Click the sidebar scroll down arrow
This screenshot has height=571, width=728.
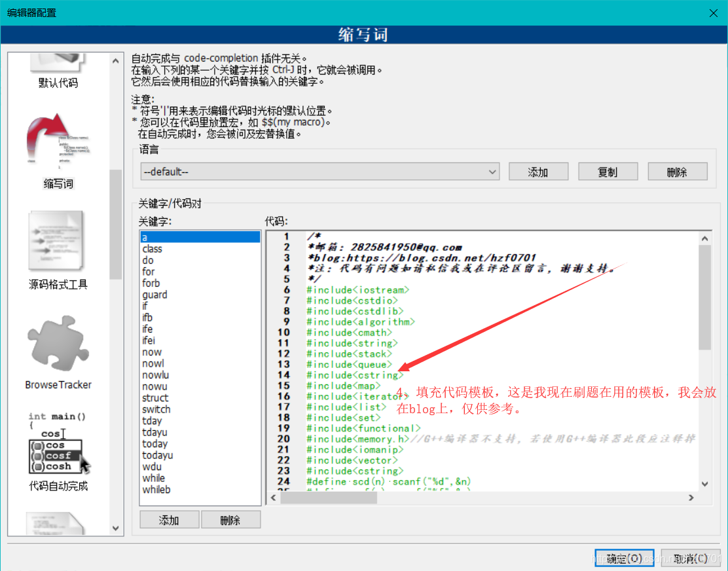pyautogui.click(x=116, y=528)
